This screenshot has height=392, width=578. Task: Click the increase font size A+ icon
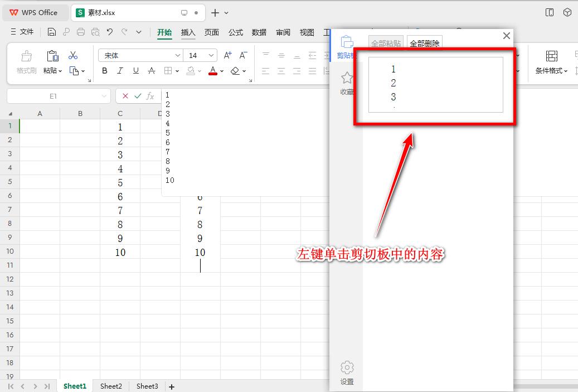tap(228, 55)
